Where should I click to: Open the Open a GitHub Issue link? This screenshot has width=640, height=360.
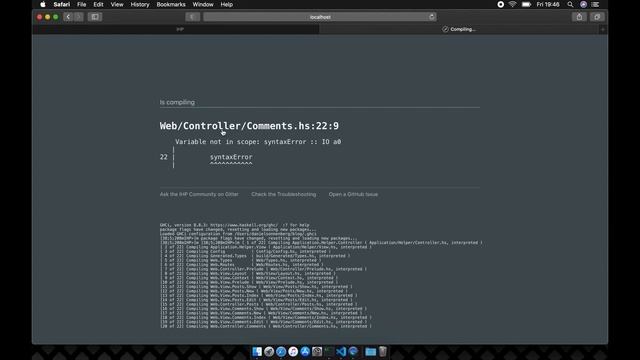(353, 194)
